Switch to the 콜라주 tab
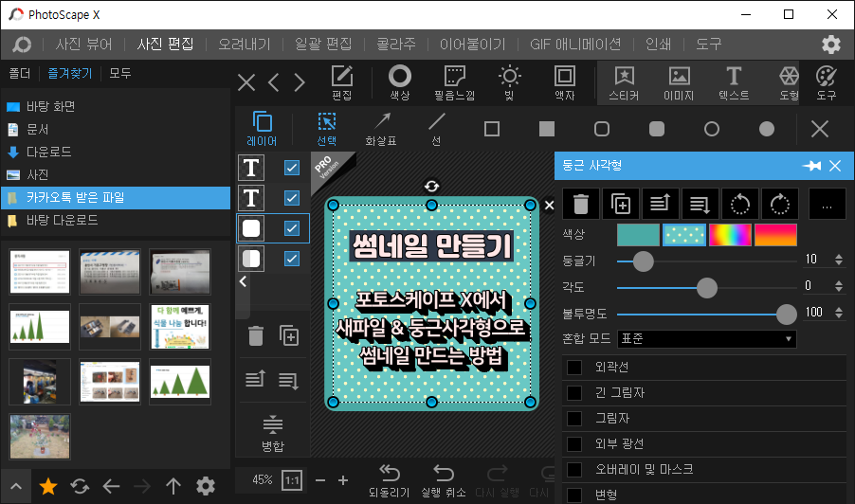Viewport: 855px width, 504px height. tap(396, 45)
